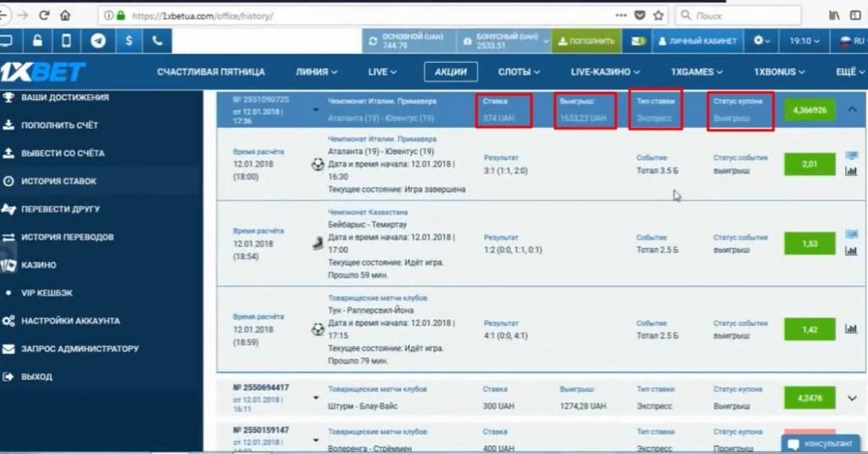Open the 1XGAMES menu
Image resolution: width=868 pixels, height=454 pixels.
coord(697,72)
